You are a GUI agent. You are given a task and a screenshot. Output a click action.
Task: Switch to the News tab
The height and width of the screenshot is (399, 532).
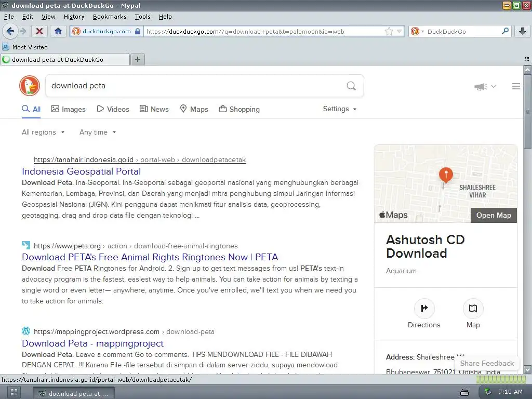pos(154,109)
